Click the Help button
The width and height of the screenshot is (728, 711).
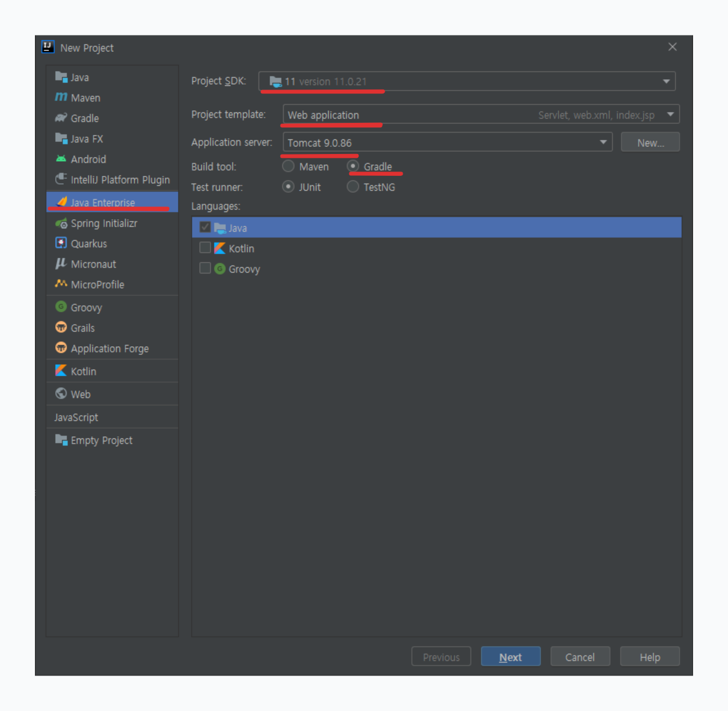pyautogui.click(x=649, y=657)
